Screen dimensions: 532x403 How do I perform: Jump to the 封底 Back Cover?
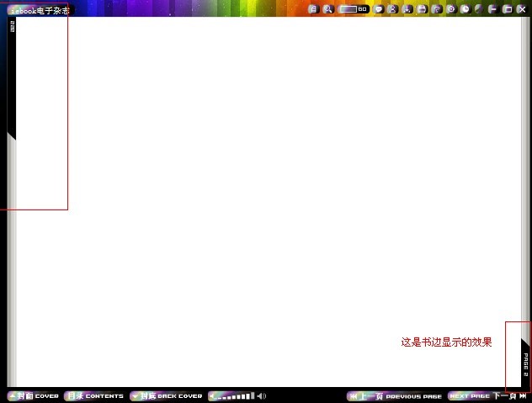(x=167, y=396)
